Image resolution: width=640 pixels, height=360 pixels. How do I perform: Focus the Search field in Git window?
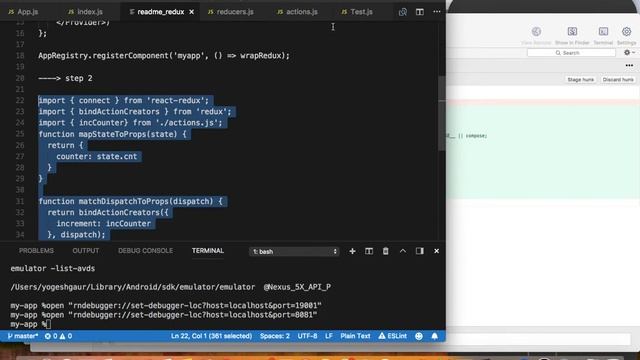(571, 53)
